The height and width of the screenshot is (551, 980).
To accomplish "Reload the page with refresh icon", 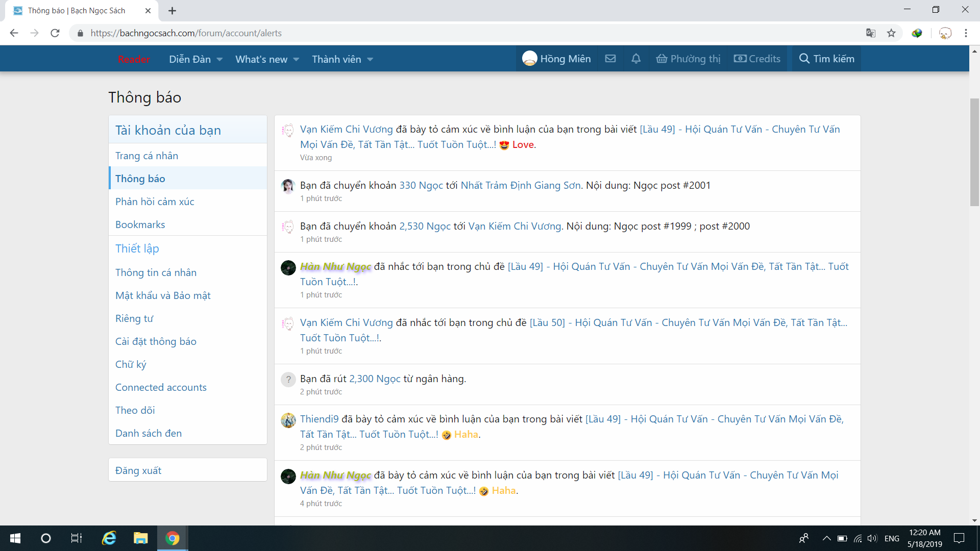I will point(55,33).
